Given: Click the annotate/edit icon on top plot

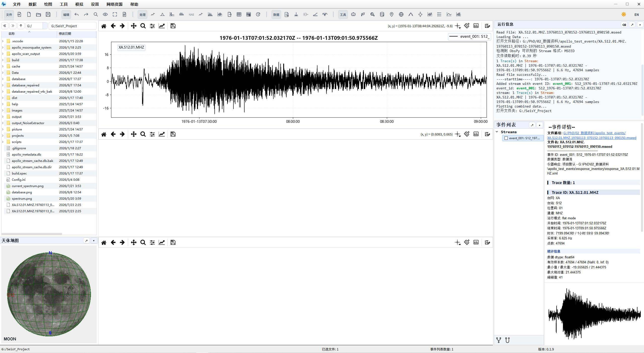Looking at the screenshot, I should (487, 26).
